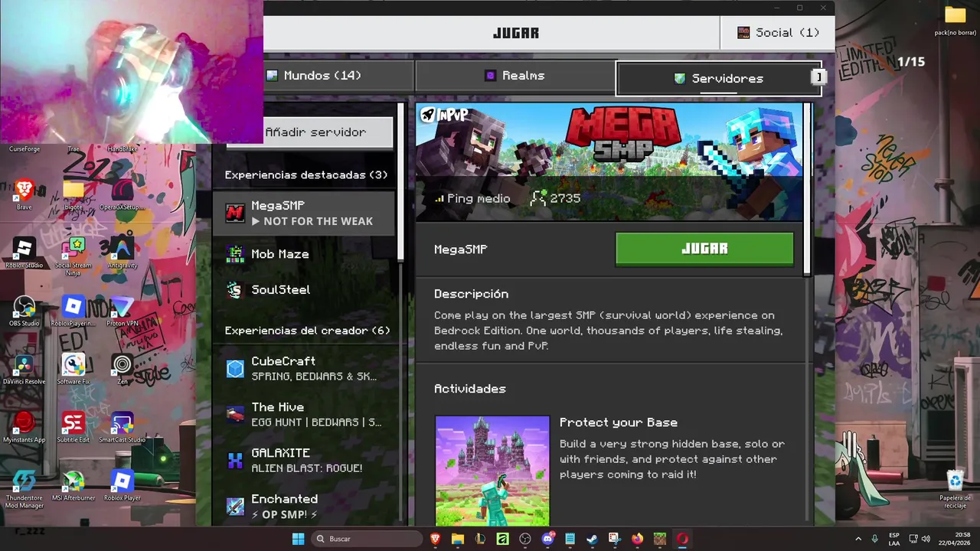Click the Steam icon in taskbar
Image resolution: width=980 pixels, height=551 pixels.
click(592, 539)
